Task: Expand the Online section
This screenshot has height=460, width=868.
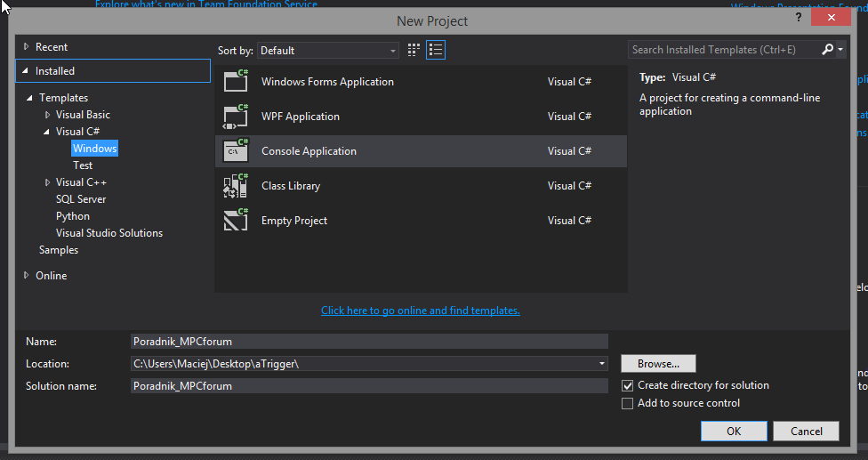Action: point(26,275)
